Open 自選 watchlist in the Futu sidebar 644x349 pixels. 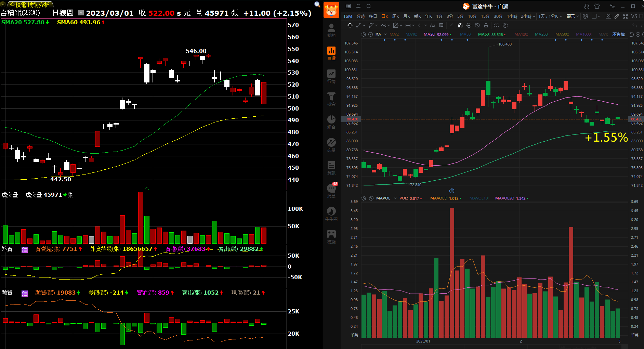pyautogui.click(x=331, y=53)
